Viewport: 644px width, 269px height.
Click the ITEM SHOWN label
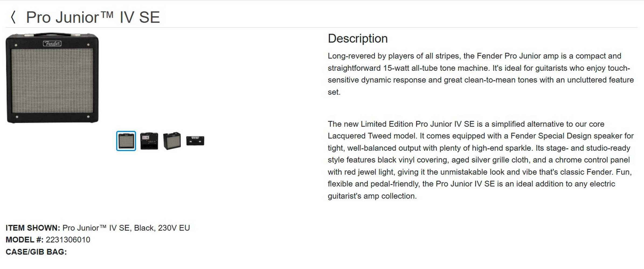click(33, 228)
